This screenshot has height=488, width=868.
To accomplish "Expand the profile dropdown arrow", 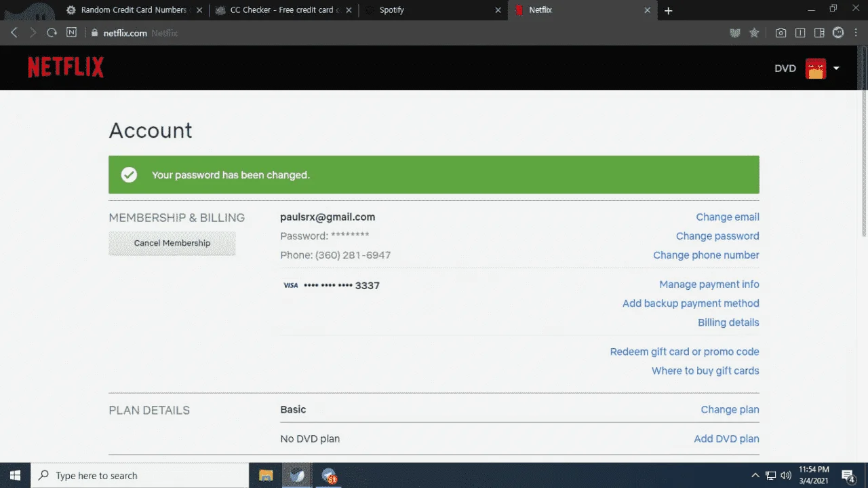I will point(836,68).
